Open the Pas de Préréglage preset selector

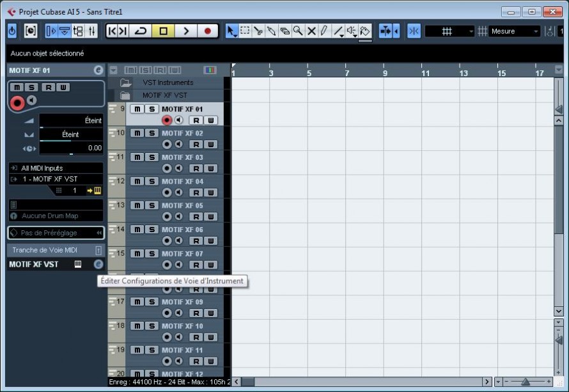tap(56, 233)
